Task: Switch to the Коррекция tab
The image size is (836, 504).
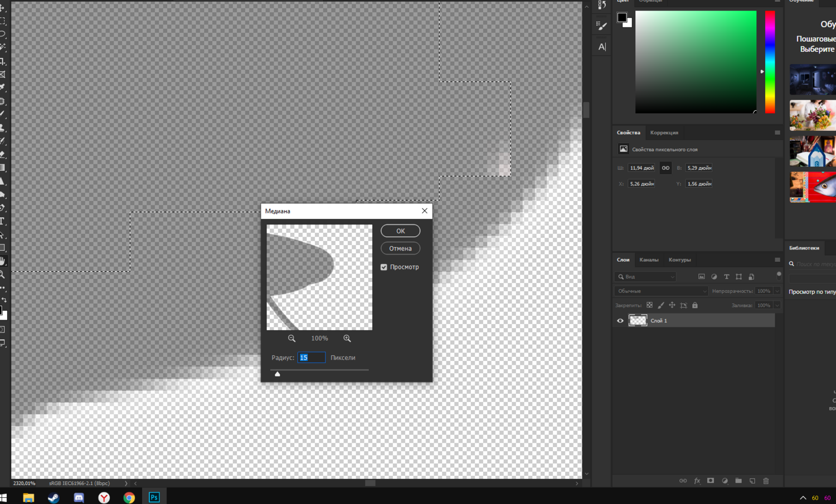Action: point(664,133)
